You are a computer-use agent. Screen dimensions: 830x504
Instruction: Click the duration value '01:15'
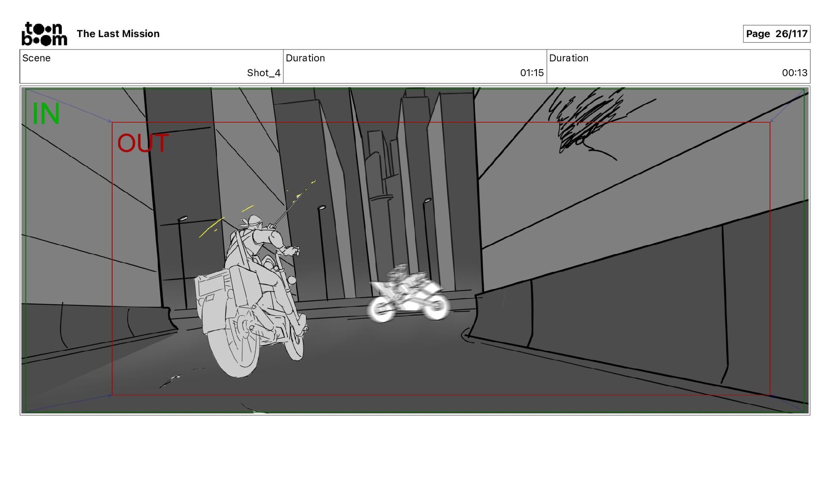(x=532, y=73)
